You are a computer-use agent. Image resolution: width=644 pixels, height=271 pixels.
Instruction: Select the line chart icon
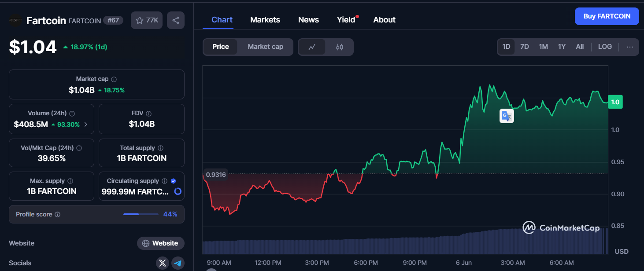312,47
